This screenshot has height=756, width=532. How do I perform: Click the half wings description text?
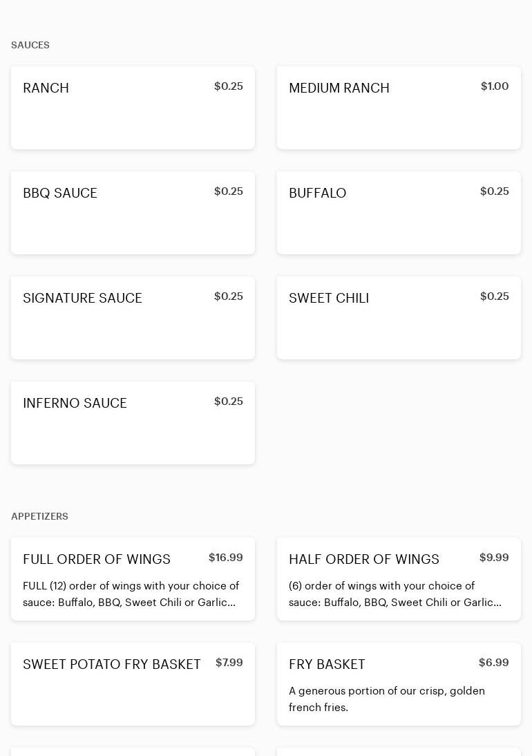pyautogui.click(x=395, y=594)
